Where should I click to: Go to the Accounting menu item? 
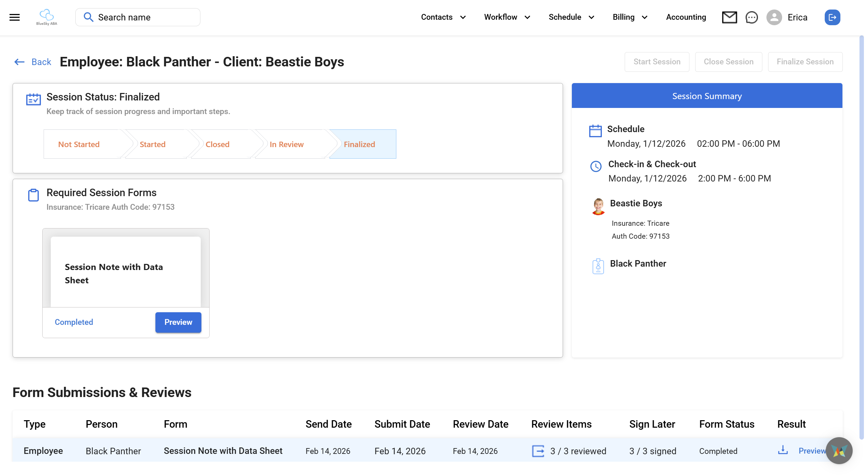click(686, 17)
